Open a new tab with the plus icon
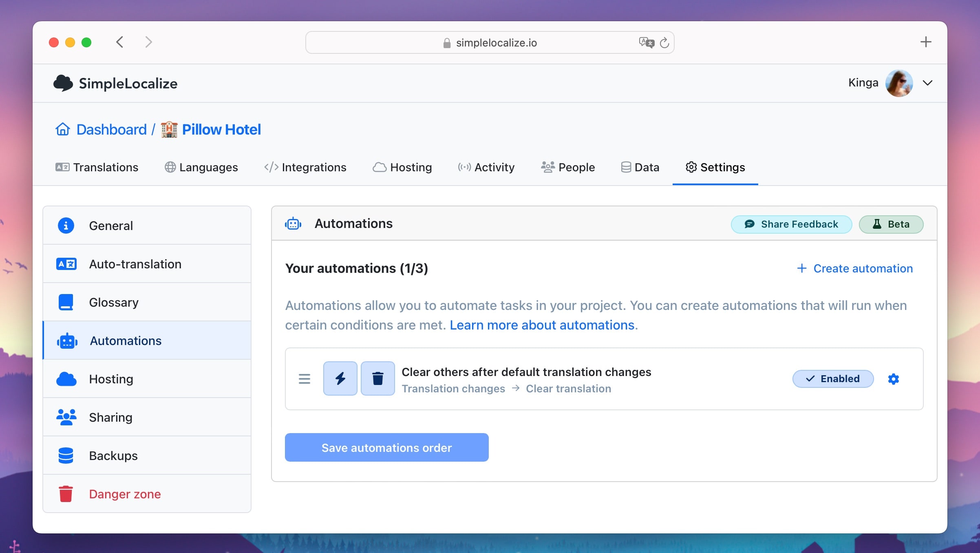 pos(926,42)
